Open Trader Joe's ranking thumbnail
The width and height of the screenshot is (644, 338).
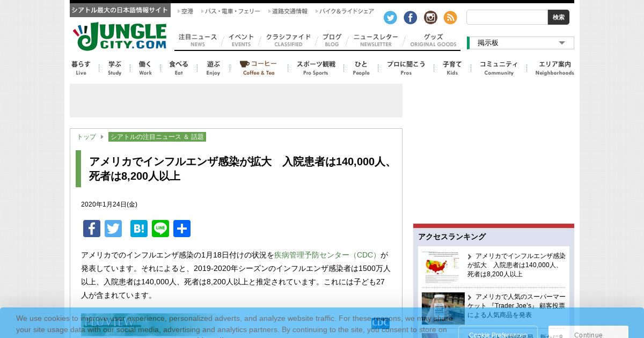tap(443, 308)
